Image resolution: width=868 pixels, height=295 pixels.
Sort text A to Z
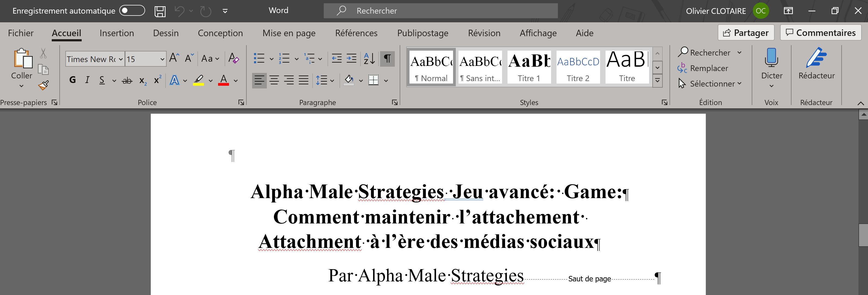point(369,58)
